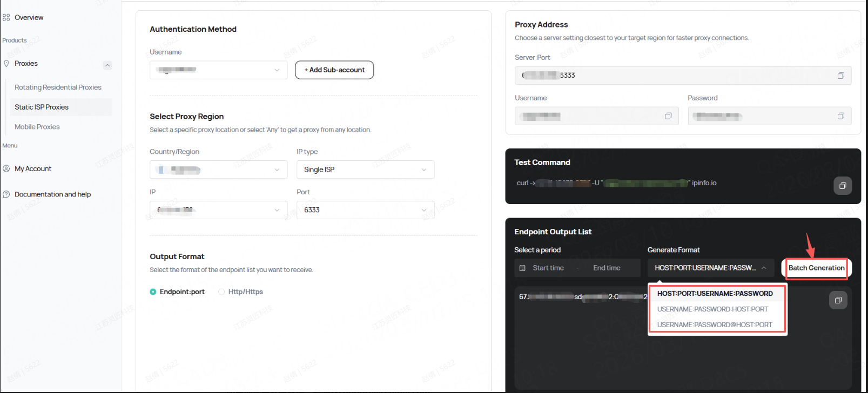868x393 pixels.
Task: Select Http/Https output format
Action: coord(221,292)
